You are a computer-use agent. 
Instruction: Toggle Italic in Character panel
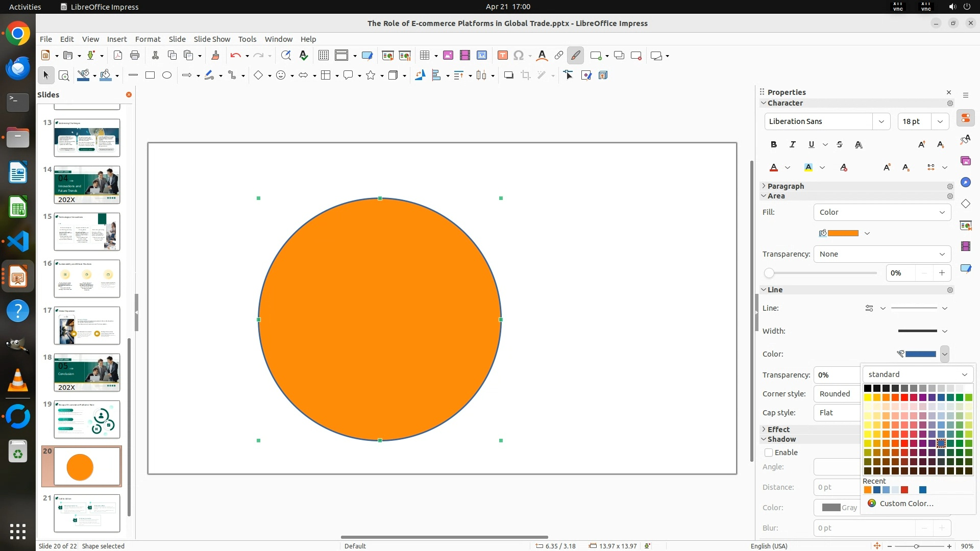pos(793,145)
